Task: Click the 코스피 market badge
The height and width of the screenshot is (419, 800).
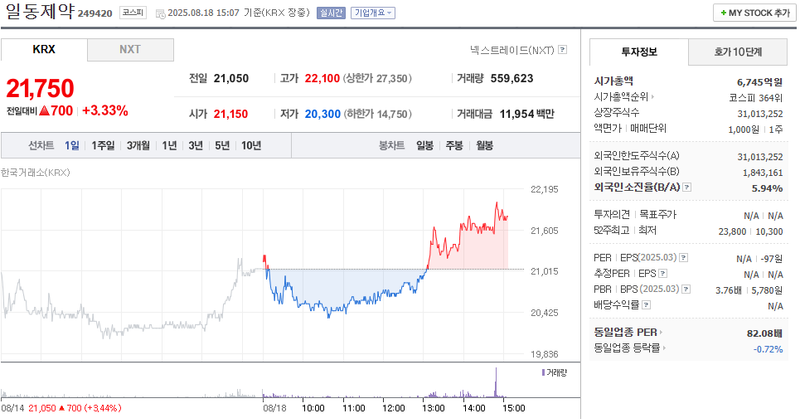Action: (133, 13)
